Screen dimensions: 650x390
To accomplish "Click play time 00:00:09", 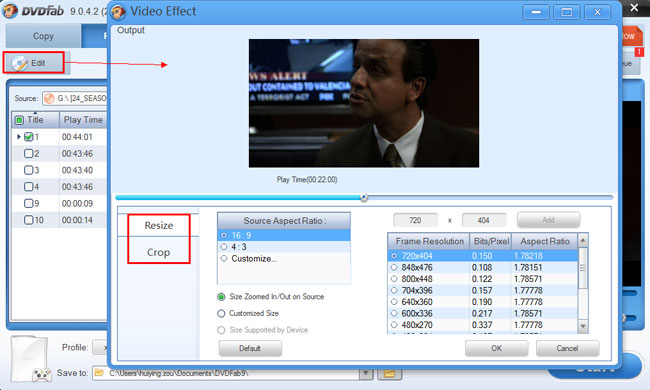I will (x=77, y=203).
